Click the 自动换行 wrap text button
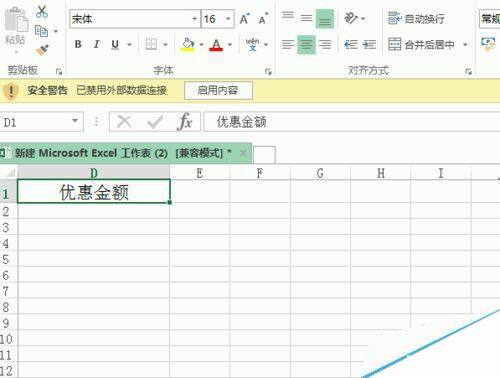Image resolution: width=500 pixels, height=378 pixels. point(416,19)
